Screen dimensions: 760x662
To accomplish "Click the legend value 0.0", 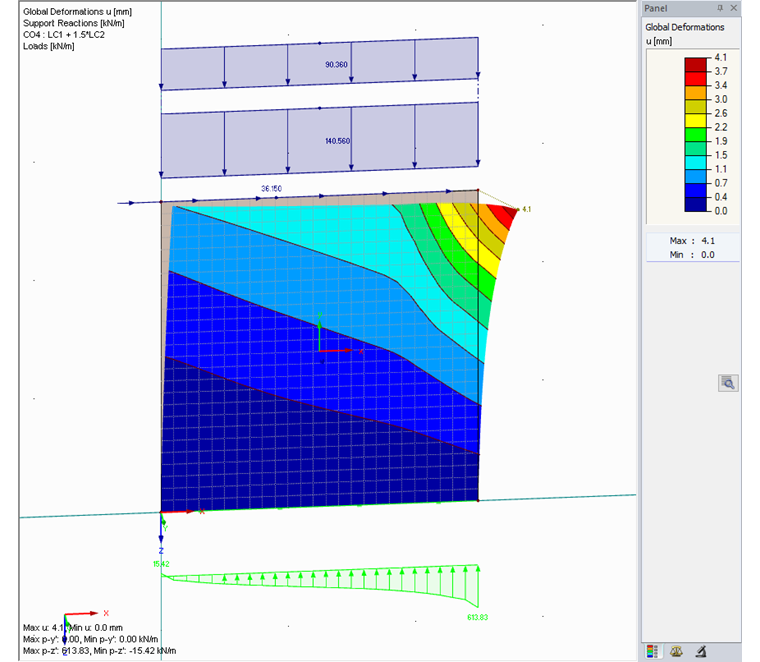I will (x=721, y=211).
